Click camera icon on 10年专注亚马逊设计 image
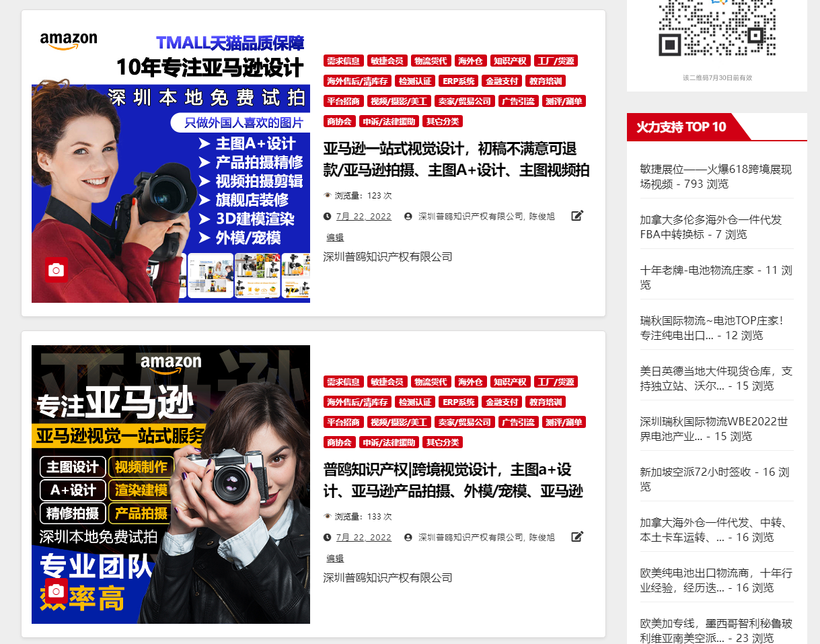Image resolution: width=820 pixels, height=644 pixels. pyautogui.click(x=57, y=270)
